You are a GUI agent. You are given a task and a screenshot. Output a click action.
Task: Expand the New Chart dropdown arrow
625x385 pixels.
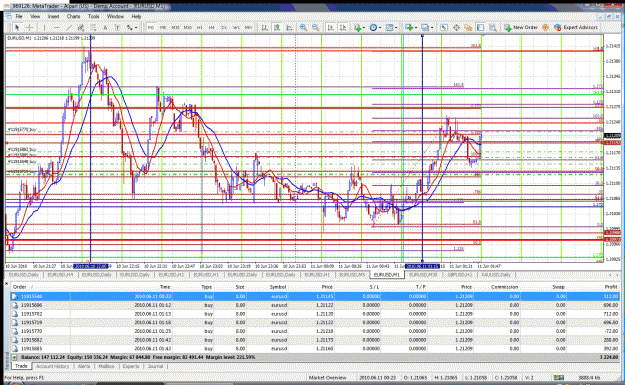pos(416,28)
